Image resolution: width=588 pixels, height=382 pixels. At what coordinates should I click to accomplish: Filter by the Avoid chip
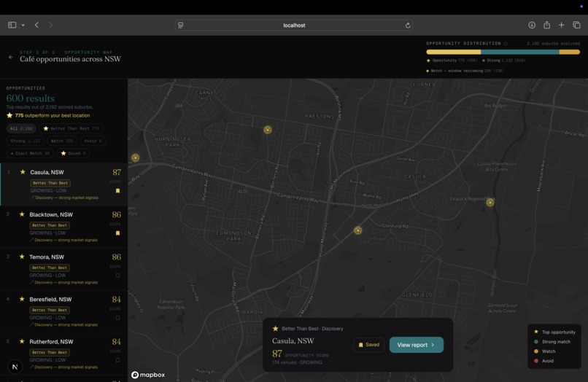click(x=93, y=141)
